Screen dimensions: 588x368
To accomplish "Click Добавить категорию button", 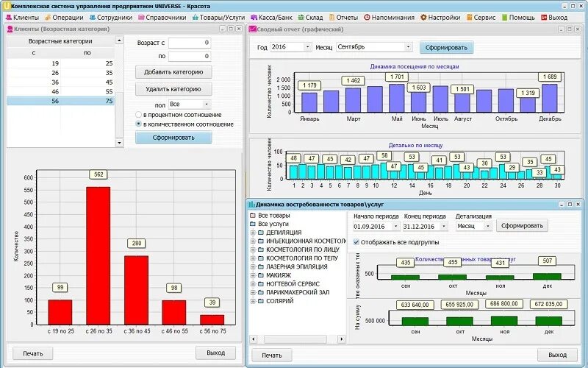I will click(x=173, y=71).
